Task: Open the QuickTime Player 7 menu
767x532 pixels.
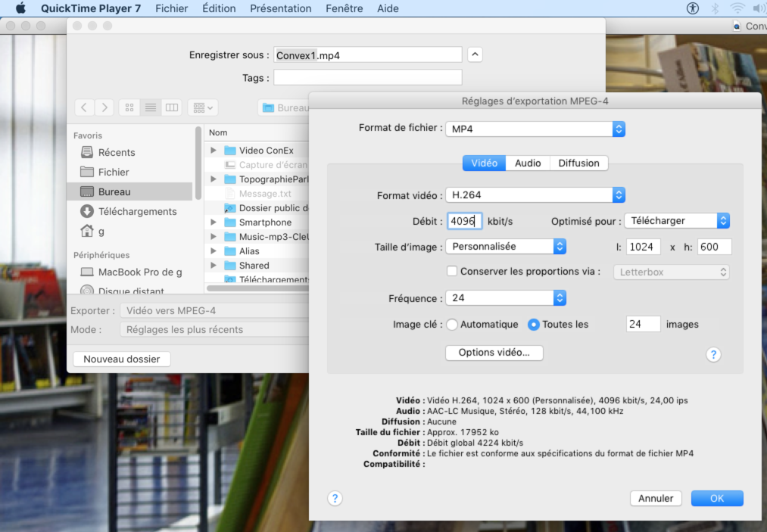Action: (x=91, y=8)
